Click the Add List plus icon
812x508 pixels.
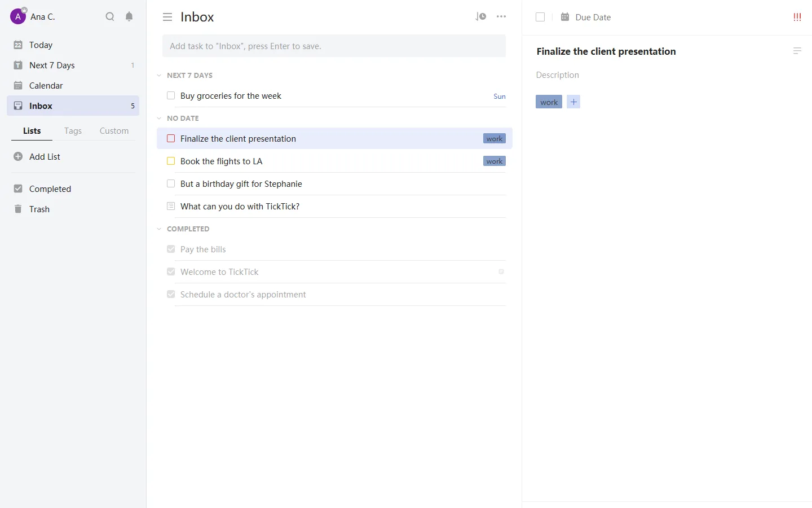click(x=18, y=156)
